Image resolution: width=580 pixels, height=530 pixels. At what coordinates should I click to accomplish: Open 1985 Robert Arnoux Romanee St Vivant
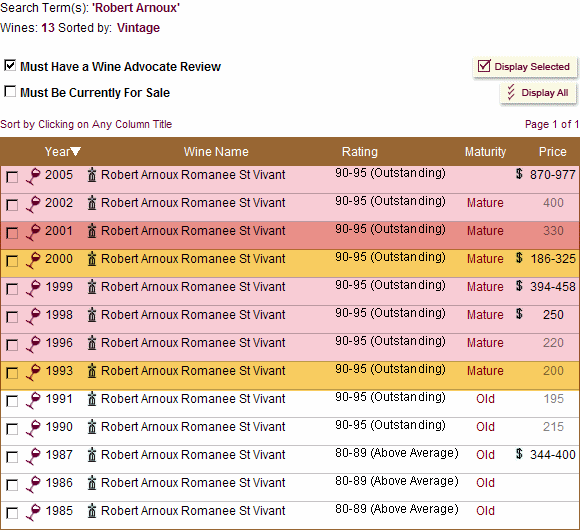(x=193, y=511)
